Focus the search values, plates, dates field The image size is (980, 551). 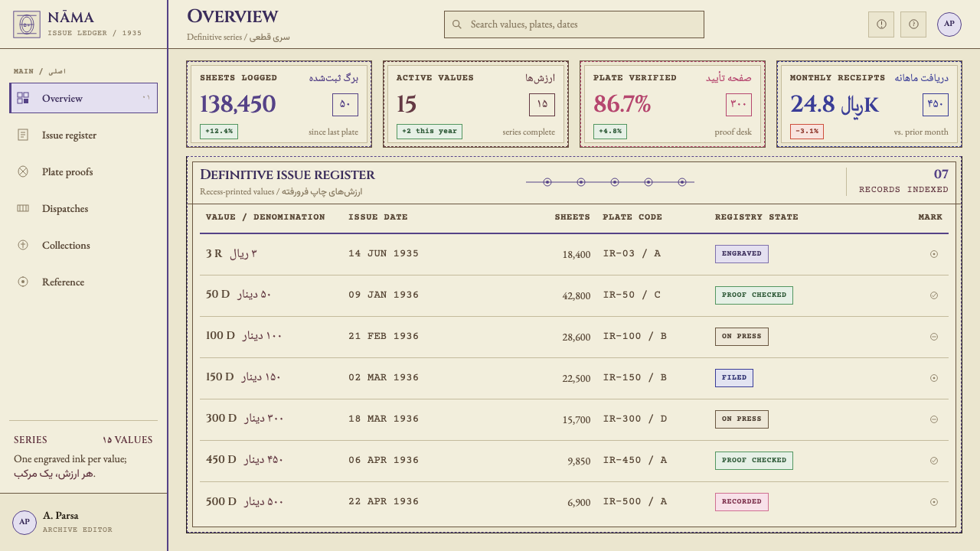click(x=574, y=24)
